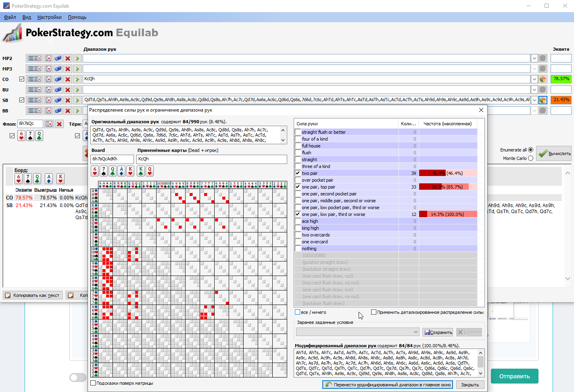Screen dimensions: 574x392
Task: Sort by Сила руки column header
Action: 346,124
